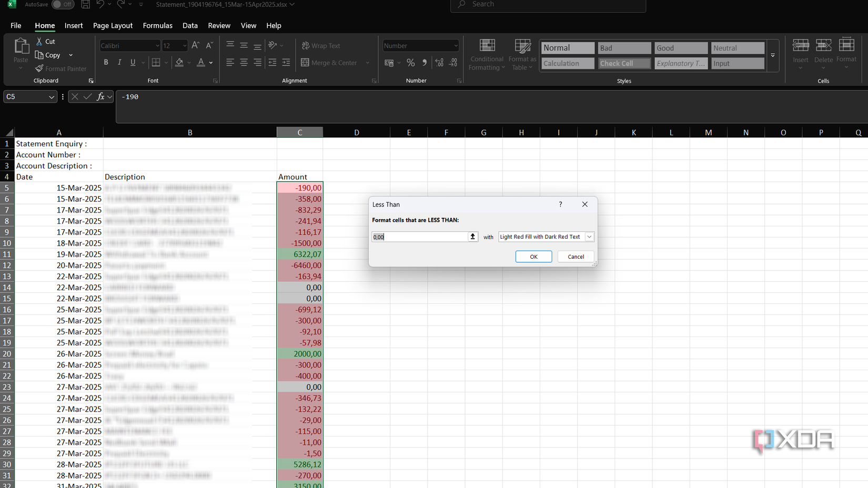Open the Font Color swatch dropdown
The image size is (868, 488).
point(210,62)
